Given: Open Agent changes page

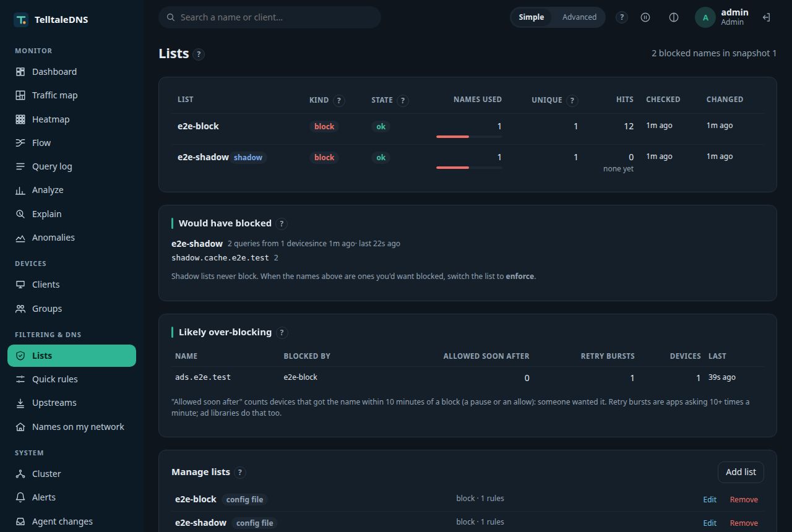Looking at the screenshot, I should click(x=72, y=521).
